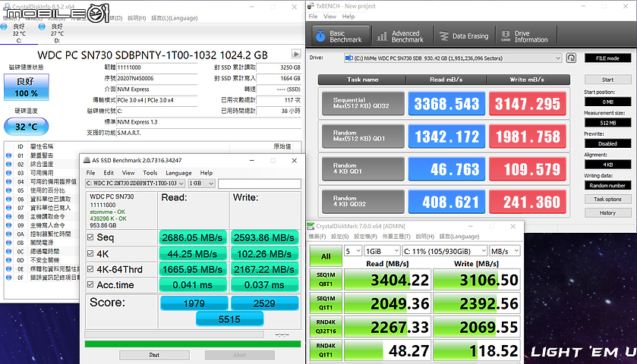Viewport: 637px width, 364px height.
Task: Select the 07 資料單位已寫入 attribute row
Action: pyautogui.click(x=43, y=208)
